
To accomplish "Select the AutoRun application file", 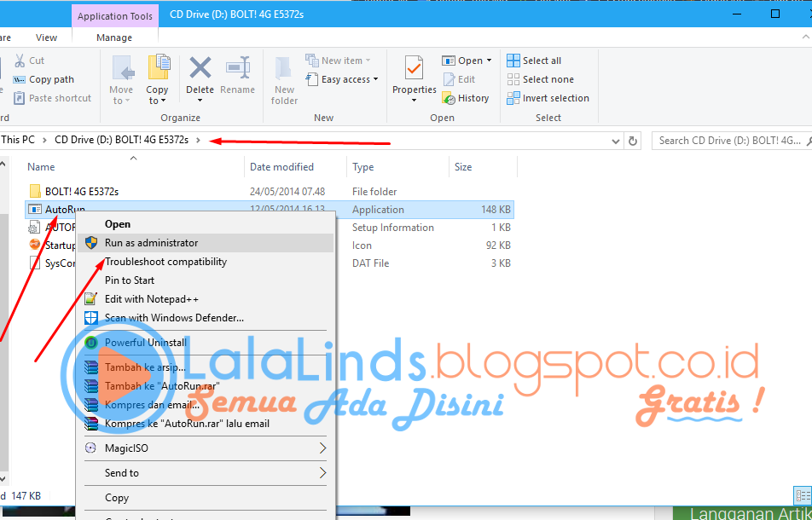I will 65,210.
